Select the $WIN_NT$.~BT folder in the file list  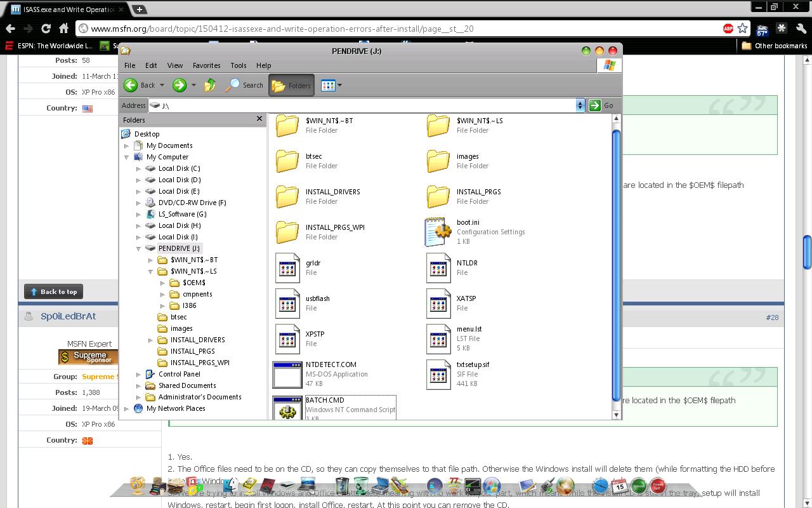[287, 125]
